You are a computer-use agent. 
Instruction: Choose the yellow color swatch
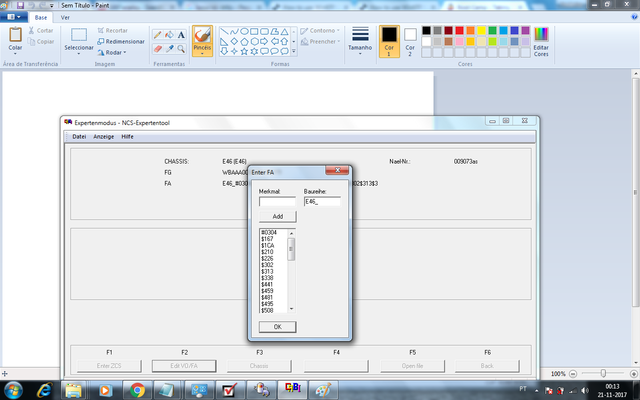coord(482,31)
